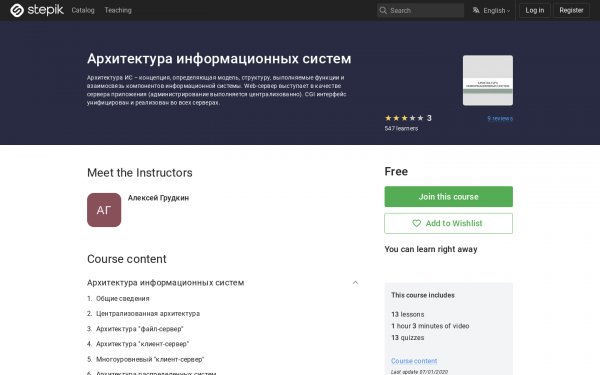
Task: Add the course to Wishlist
Action: click(448, 223)
